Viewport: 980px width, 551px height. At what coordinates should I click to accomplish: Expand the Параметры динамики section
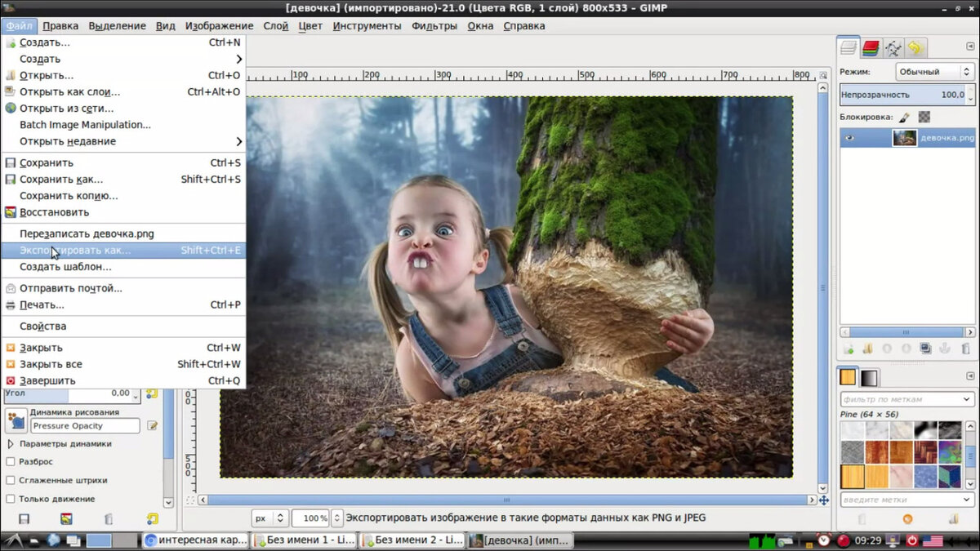click(11, 444)
